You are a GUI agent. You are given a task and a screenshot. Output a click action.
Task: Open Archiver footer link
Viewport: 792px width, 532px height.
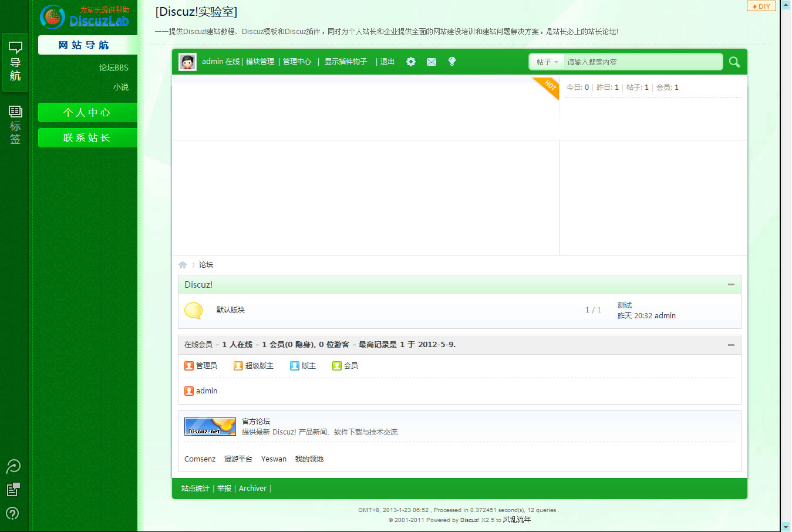253,489
